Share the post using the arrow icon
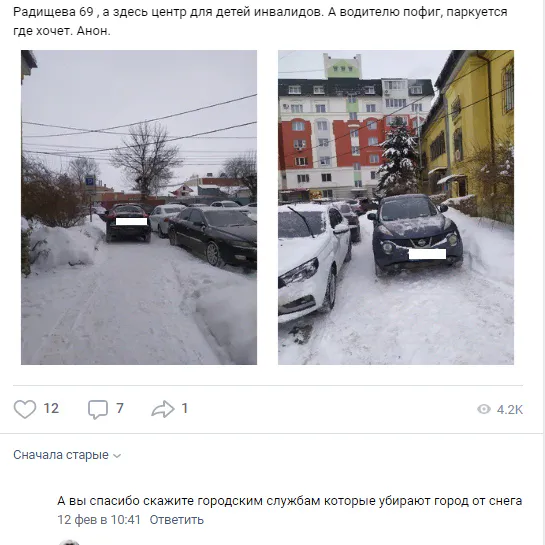 (163, 409)
